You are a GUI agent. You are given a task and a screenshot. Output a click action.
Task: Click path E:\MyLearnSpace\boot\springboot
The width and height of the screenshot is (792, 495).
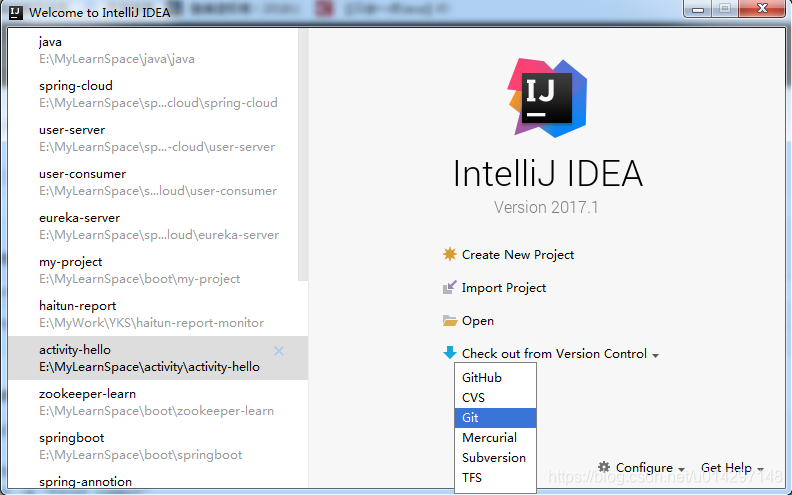coord(140,455)
